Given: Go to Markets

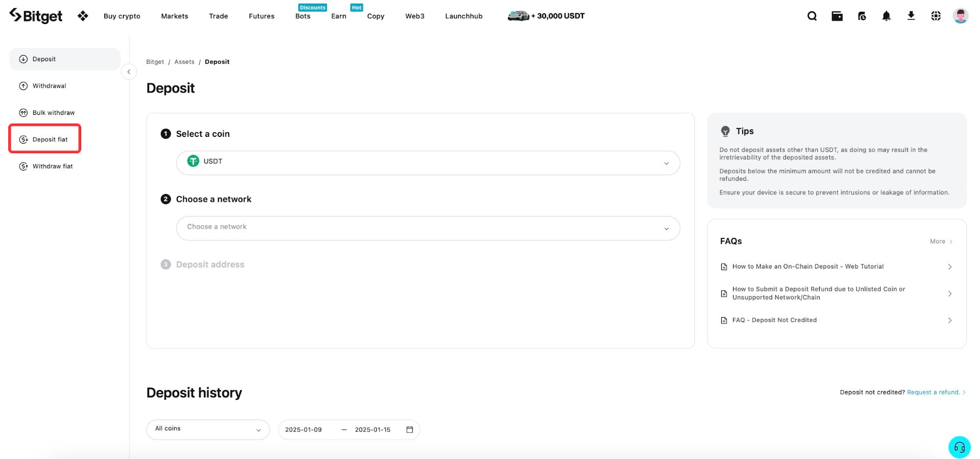Looking at the screenshot, I should tap(175, 16).
